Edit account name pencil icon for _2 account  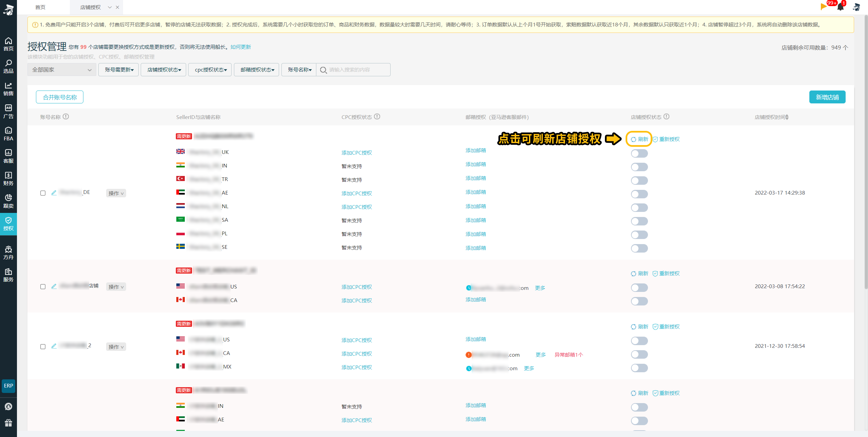click(54, 346)
